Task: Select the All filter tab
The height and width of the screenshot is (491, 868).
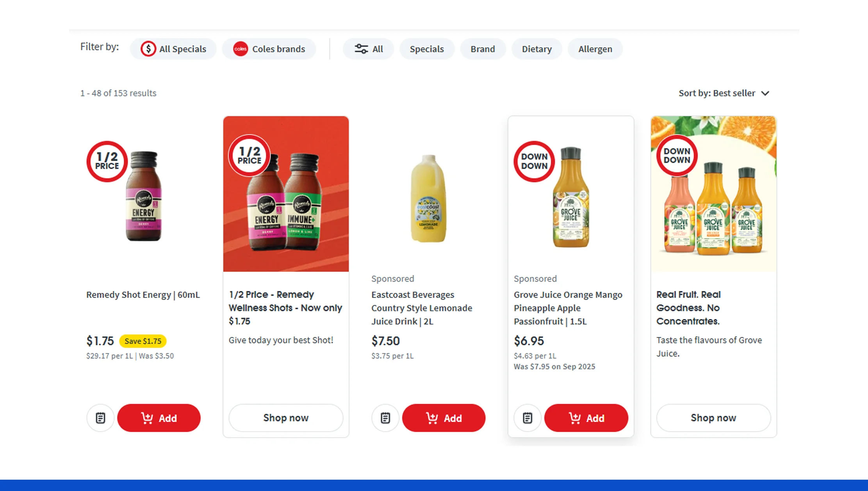Action: click(x=369, y=48)
